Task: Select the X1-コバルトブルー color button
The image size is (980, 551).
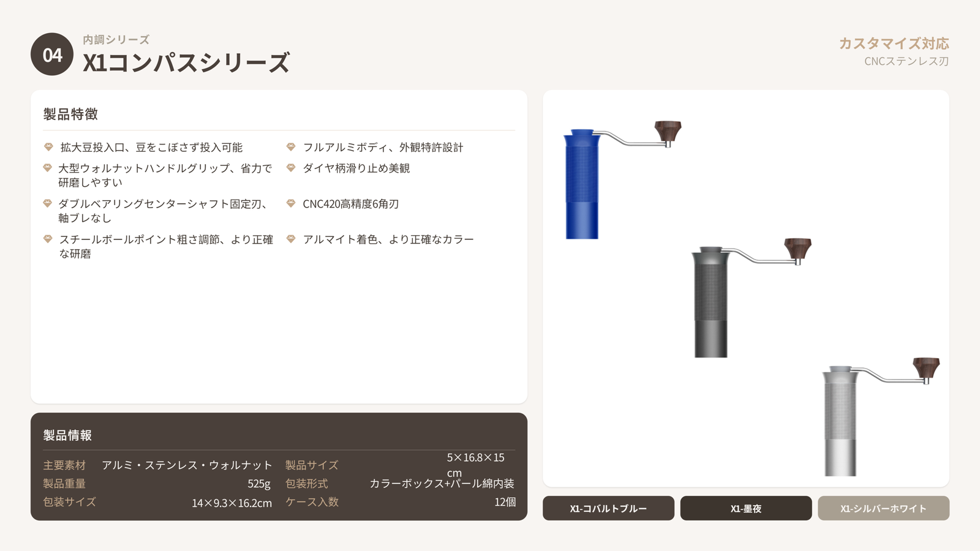Action: coord(608,508)
